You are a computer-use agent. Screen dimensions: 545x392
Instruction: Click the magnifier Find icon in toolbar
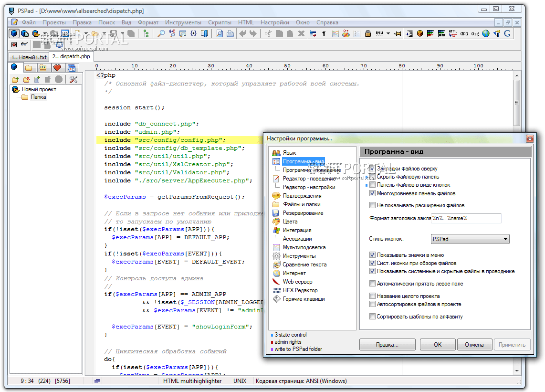point(161,33)
